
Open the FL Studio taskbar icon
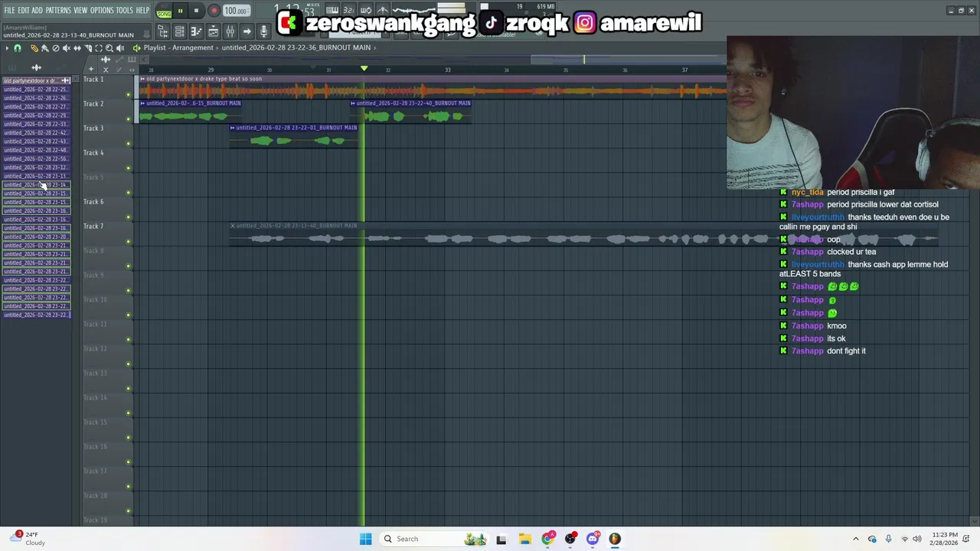(615, 539)
